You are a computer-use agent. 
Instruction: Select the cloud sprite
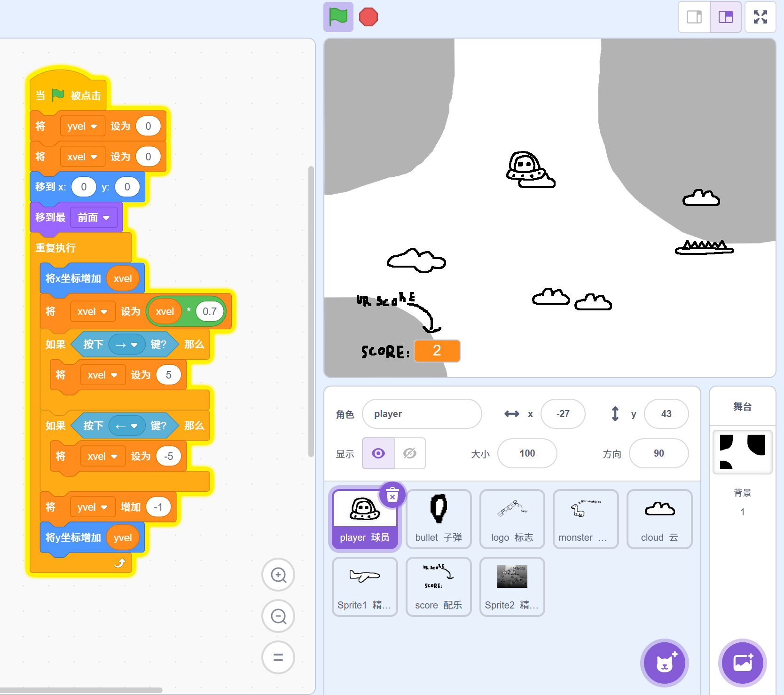coord(659,518)
